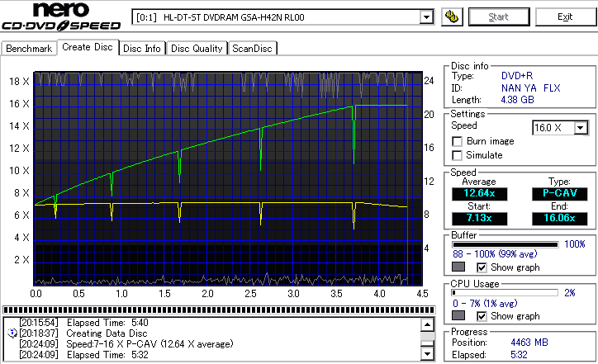Enable the Simulate checkbox

coord(457,155)
